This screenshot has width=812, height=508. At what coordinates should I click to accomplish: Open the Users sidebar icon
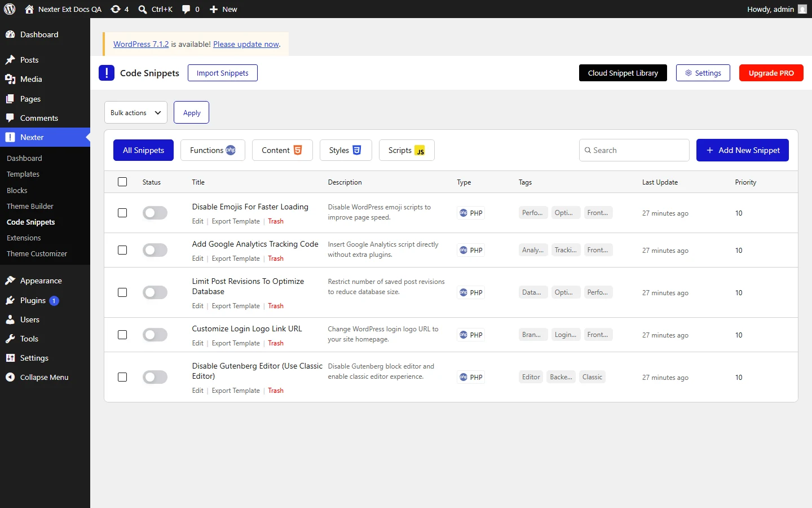[x=10, y=319]
